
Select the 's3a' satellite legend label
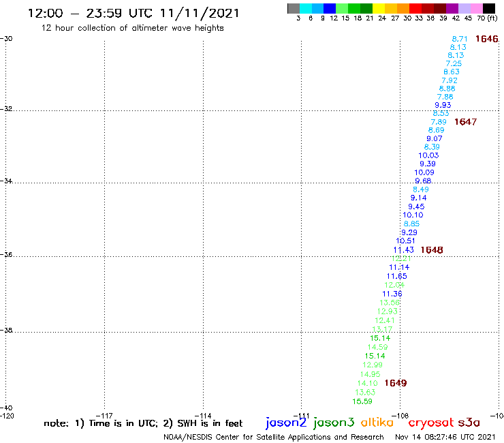[469, 422]
